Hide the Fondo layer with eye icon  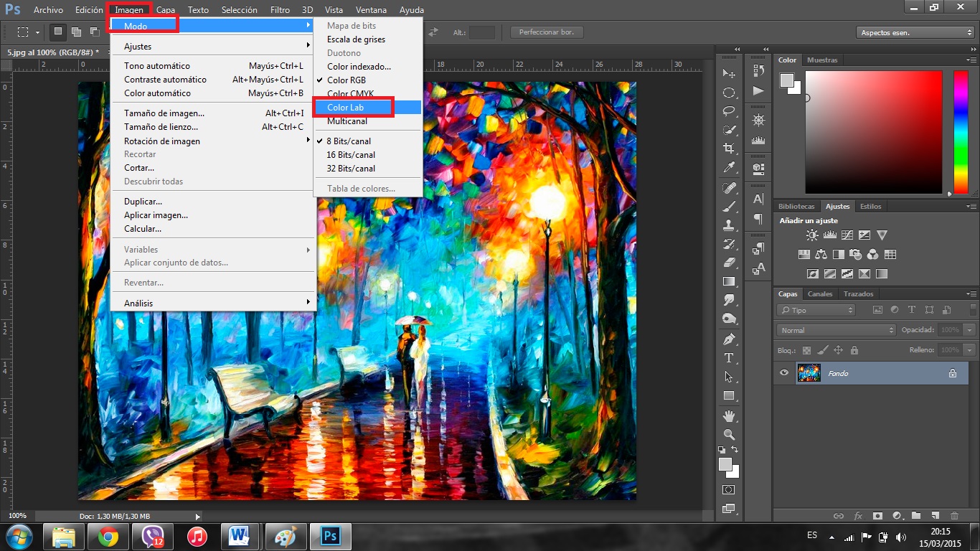pyautogui.click(x=783, y=373)
